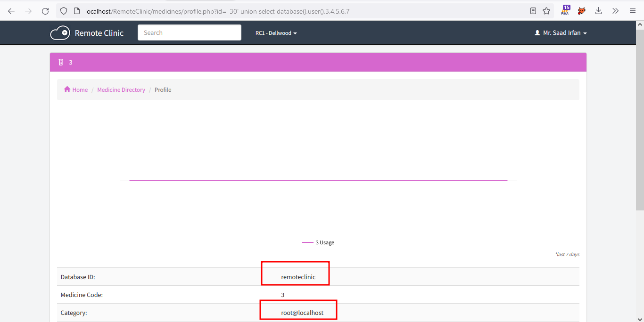Click the page info icon in address bar

(77, 11)
